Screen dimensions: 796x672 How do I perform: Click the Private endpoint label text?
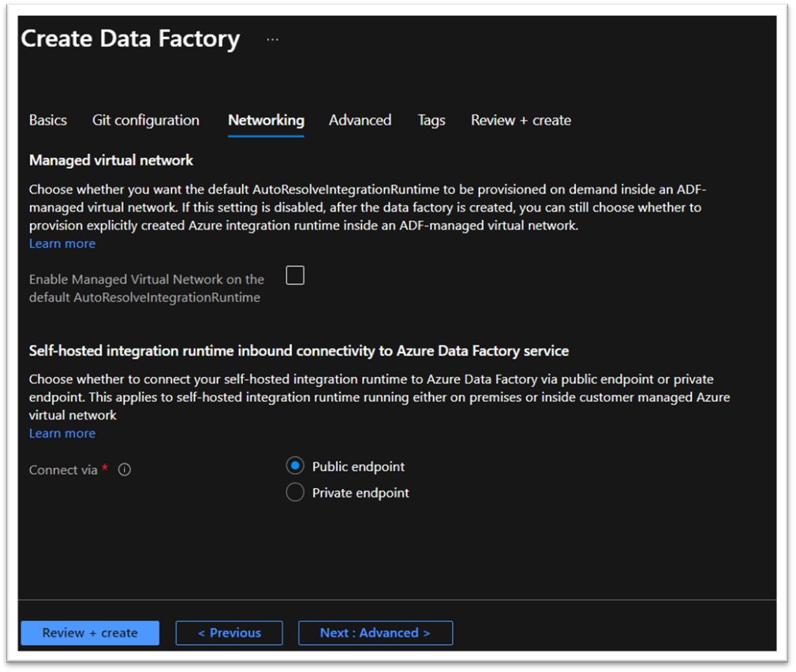(361, 493)
